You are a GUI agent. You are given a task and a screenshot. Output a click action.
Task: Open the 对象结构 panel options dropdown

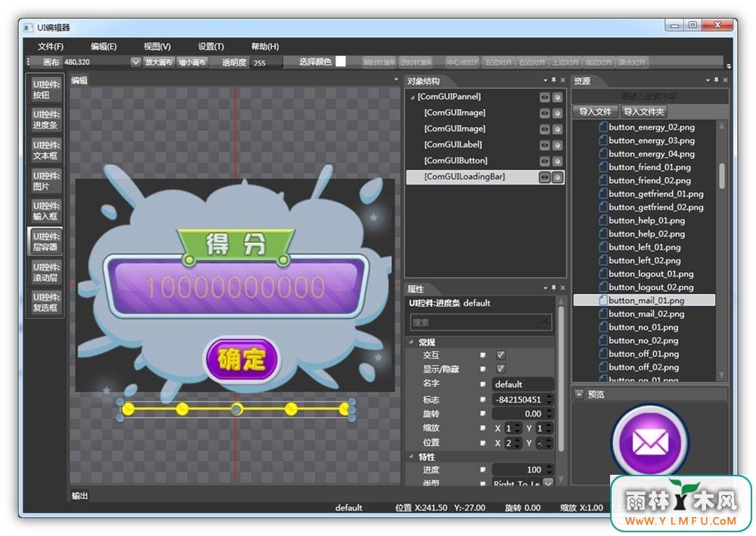pos(545,80)
